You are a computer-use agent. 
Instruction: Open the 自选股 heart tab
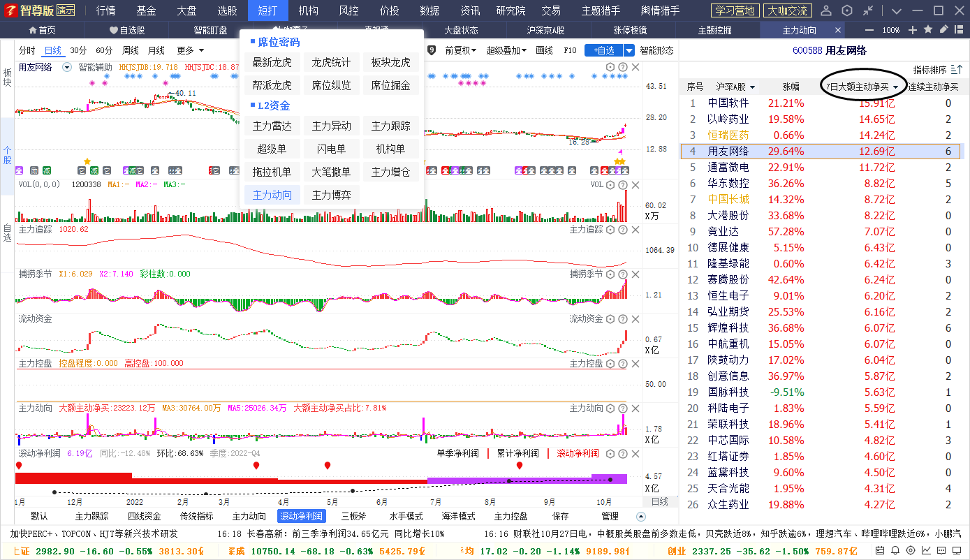coord(127,30)
